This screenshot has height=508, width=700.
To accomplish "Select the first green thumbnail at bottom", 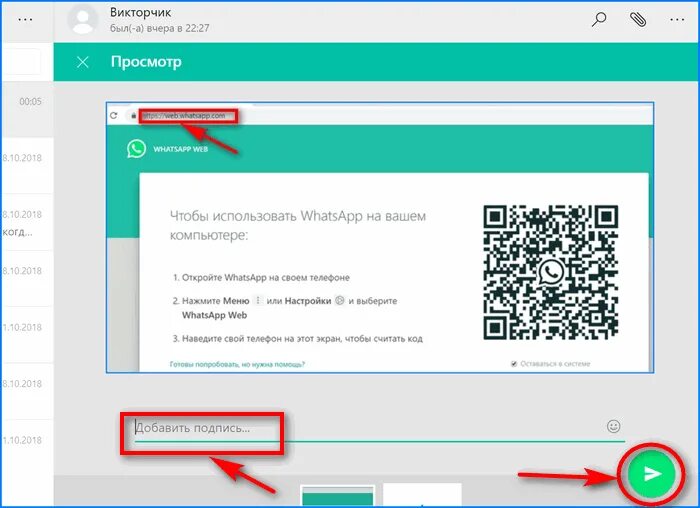I will tap(337, 496).
